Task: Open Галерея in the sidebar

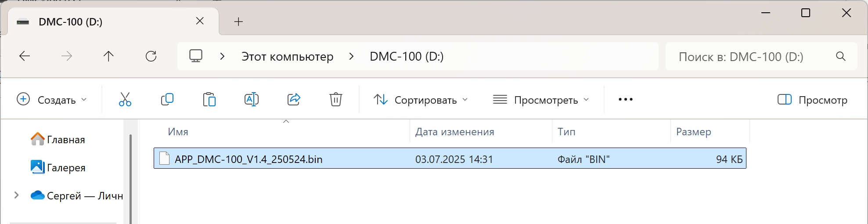Action: 65,168
